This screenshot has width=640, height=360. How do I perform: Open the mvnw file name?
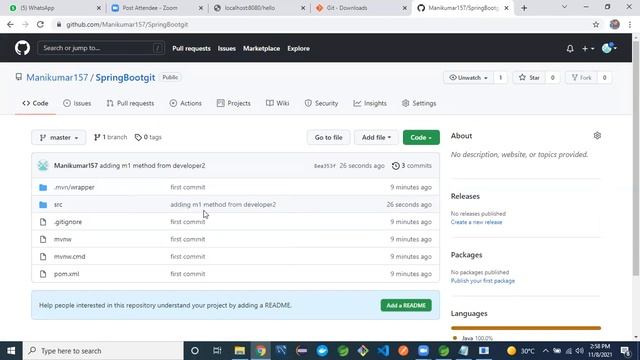click(x=62, y=239)
